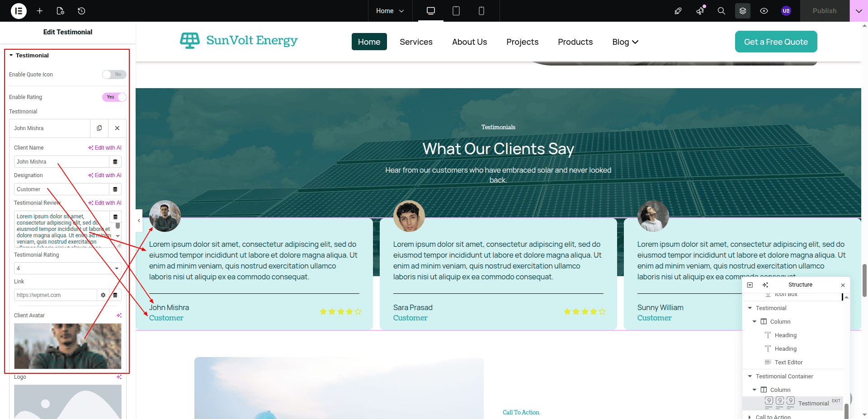This screenshot has width=868, height=419.
Task: Click the Client Avatar image thumbnail
Action: tap(68, 346)
